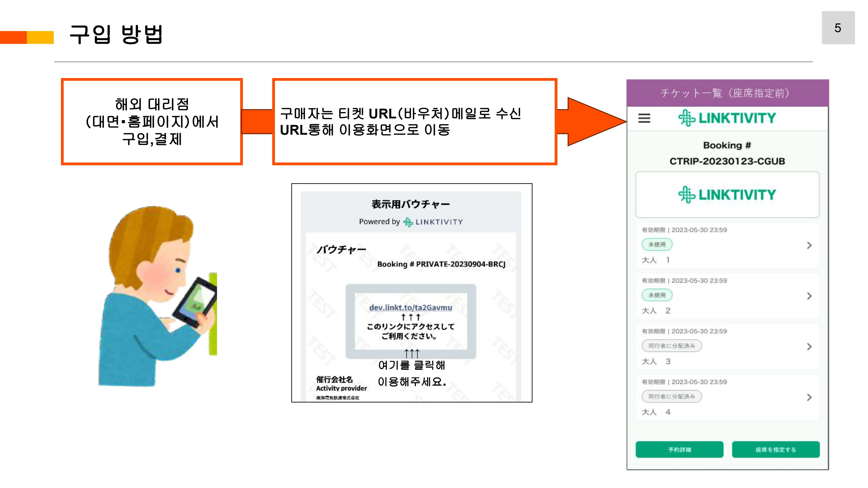Open chevron for 大人 3 ticket

809,347
